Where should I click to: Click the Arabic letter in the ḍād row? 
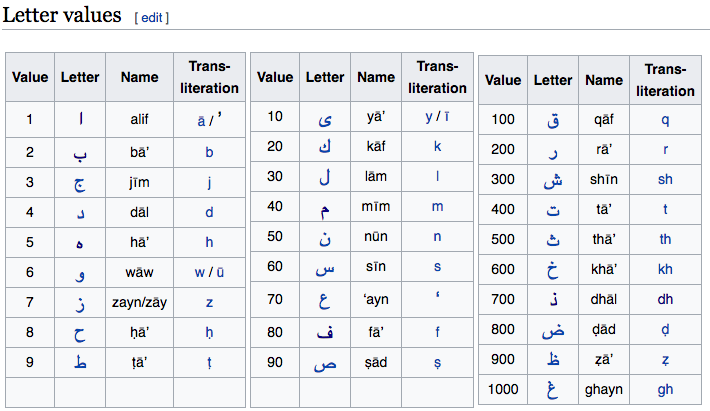553,330
